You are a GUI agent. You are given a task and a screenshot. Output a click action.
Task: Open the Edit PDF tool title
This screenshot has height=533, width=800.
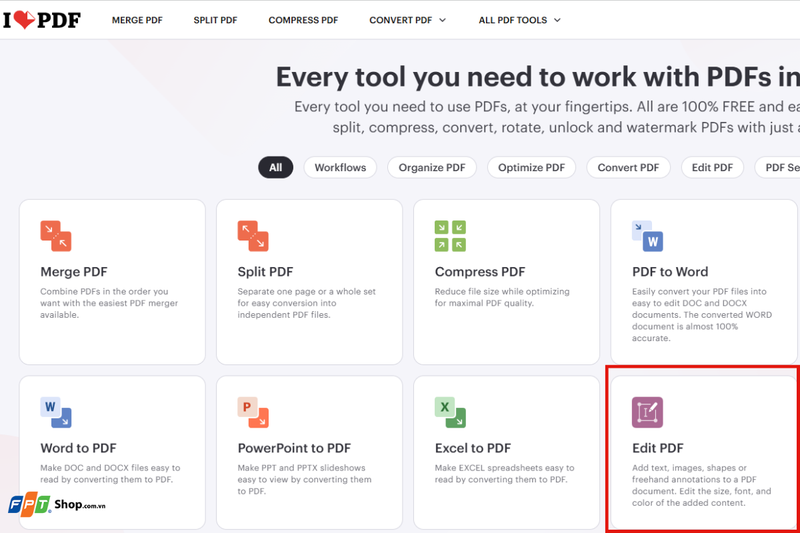pyautogui.click(x=658, y=448)
